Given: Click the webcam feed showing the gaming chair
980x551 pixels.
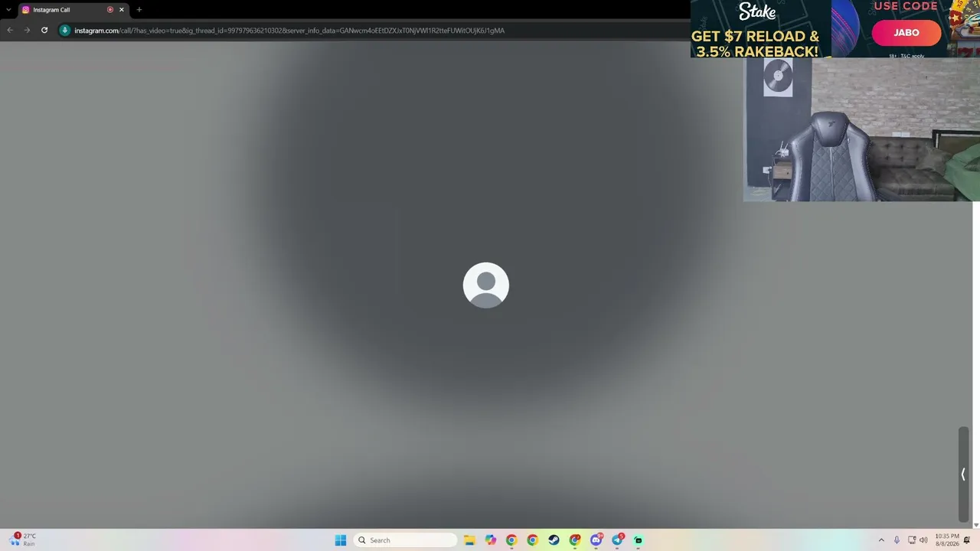Looking at the screenshot, I should click(861, 129).
